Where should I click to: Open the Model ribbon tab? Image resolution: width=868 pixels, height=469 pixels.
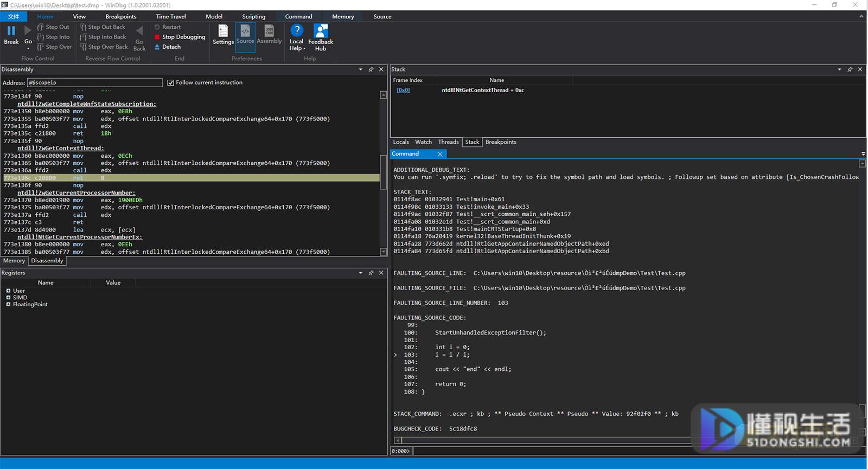point(214,16)
